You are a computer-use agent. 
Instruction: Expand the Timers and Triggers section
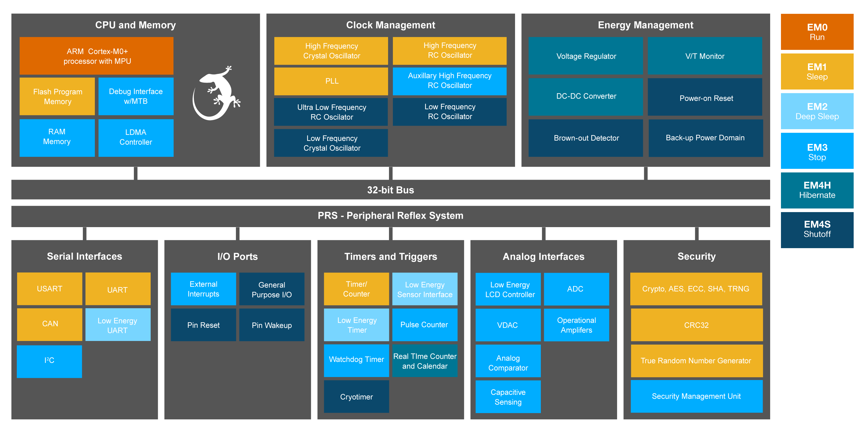pos(390,256)
